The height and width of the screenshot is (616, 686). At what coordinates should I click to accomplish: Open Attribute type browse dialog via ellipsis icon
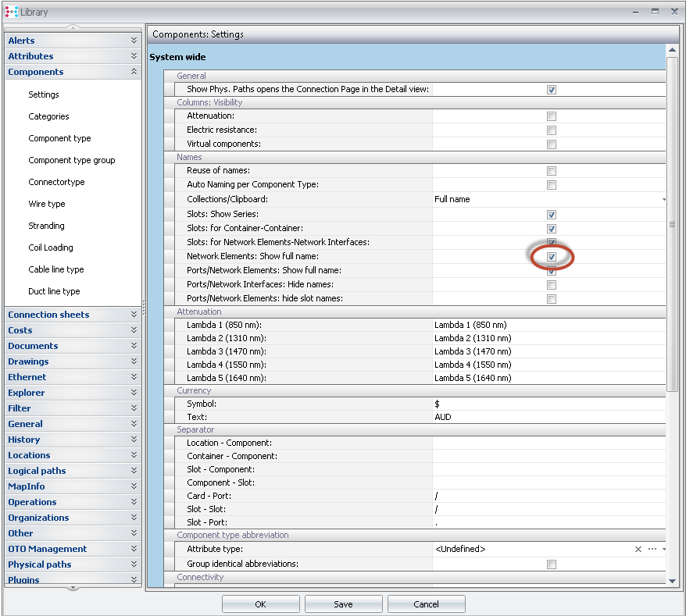652,549
